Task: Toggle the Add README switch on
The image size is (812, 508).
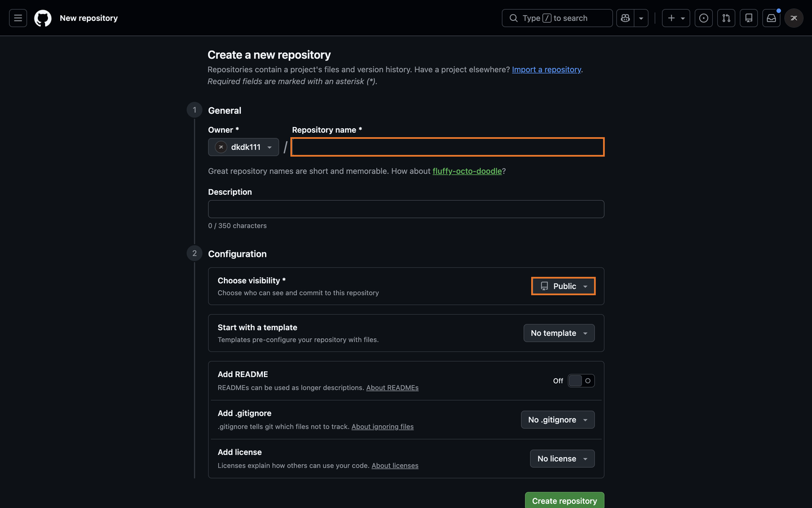Action: coord(581,381)
